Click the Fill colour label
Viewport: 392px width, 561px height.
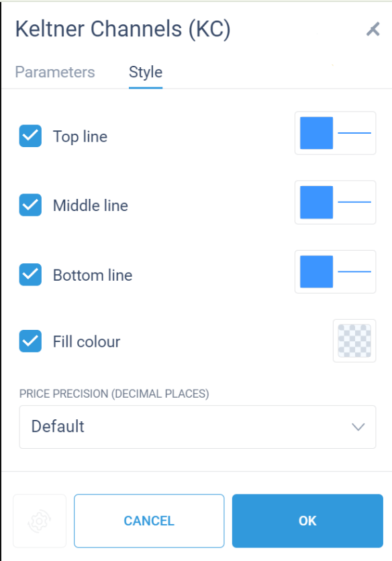[87, 342]
